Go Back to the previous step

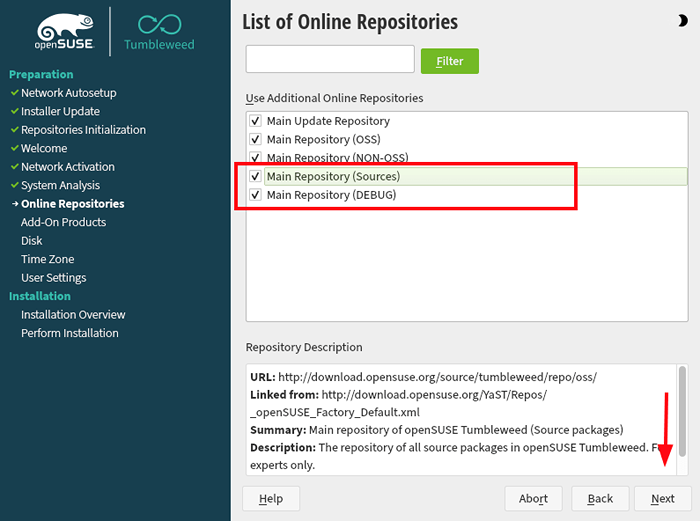[600, 498]
